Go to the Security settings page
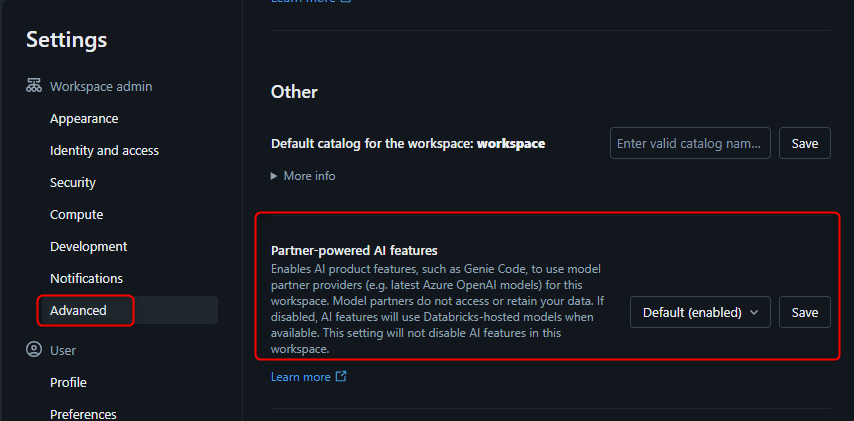 tap(72, 182)
